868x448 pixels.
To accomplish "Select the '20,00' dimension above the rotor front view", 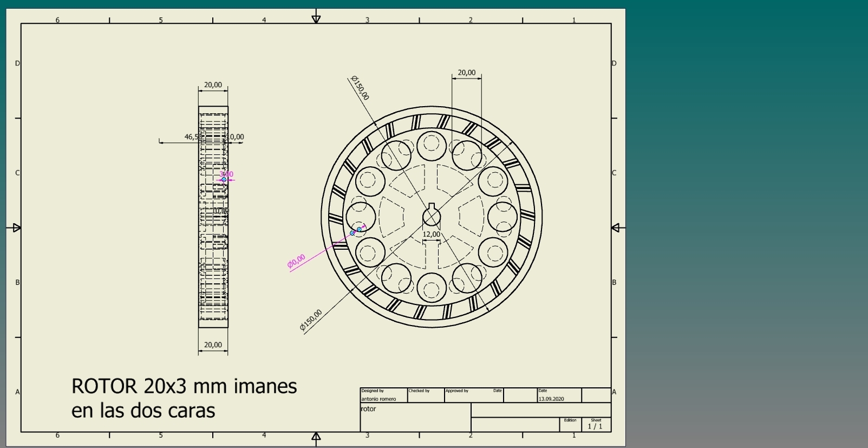I will (x=467, y=73).
